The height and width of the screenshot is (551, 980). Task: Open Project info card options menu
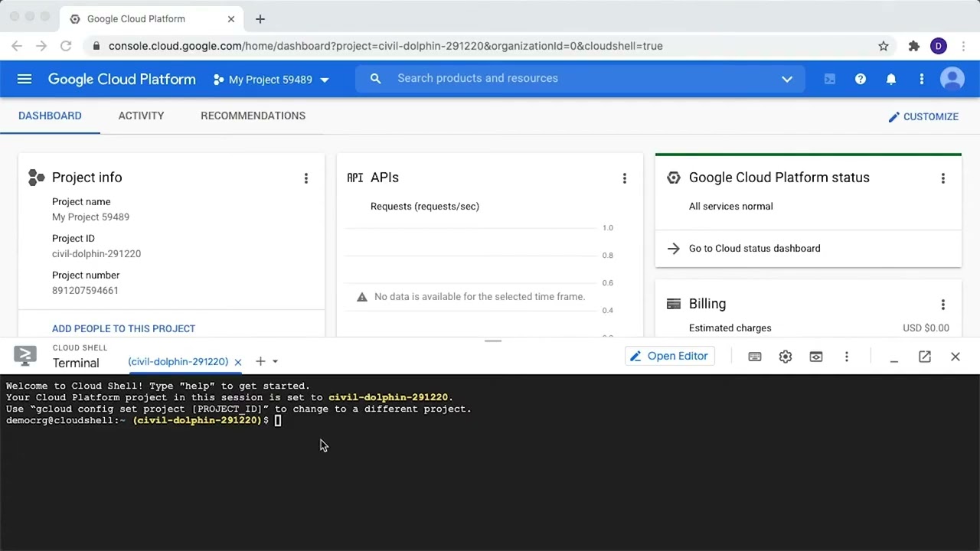[306, 178]
